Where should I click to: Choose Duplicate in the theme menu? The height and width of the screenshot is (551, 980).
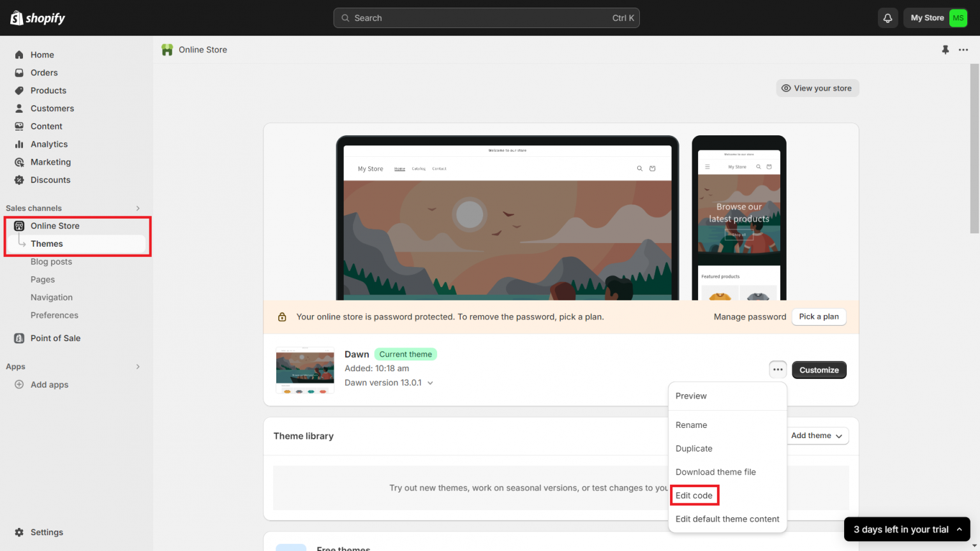(x=694, y=448)
